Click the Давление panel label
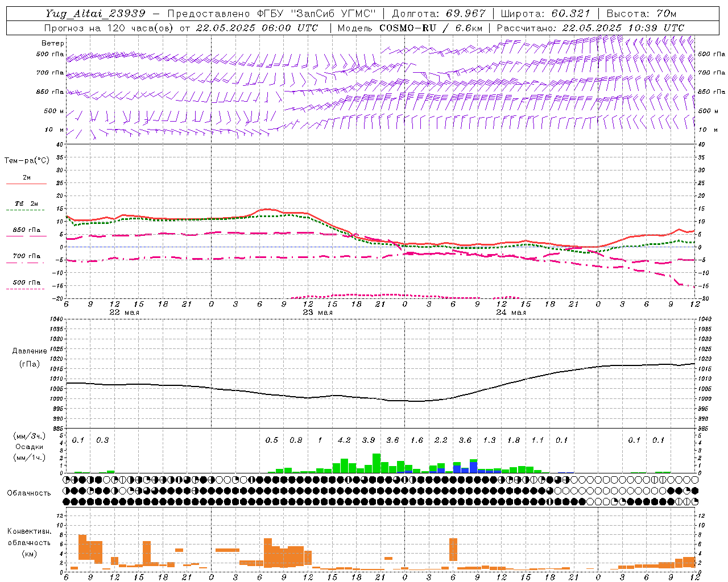This screenshot has width=728, height=582. click(30, 351)
